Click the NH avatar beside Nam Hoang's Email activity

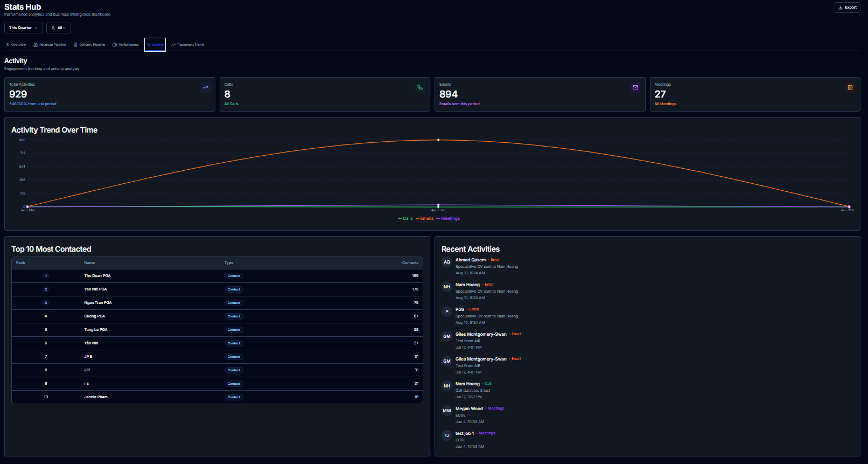click(447, 287)
